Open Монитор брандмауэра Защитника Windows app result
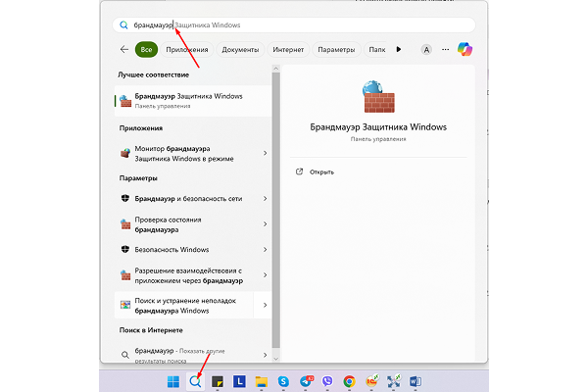 [193, 154]
